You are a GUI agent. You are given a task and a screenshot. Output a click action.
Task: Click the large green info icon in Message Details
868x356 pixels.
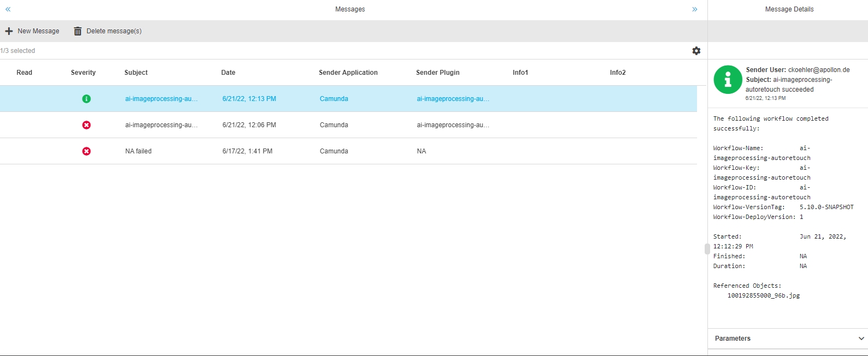728,80
